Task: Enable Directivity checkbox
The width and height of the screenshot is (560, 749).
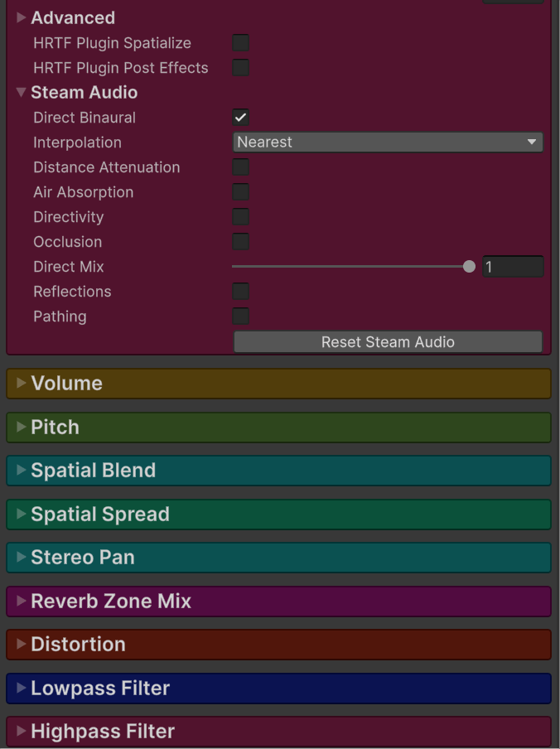Action: pyautogui.click(x=241, y=217)
